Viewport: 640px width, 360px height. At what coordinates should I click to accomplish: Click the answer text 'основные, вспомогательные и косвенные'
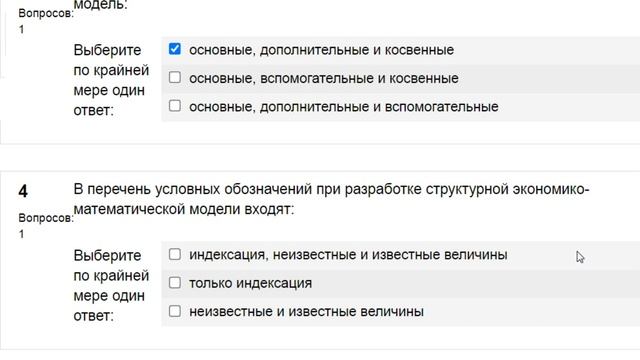click(324, 78)
